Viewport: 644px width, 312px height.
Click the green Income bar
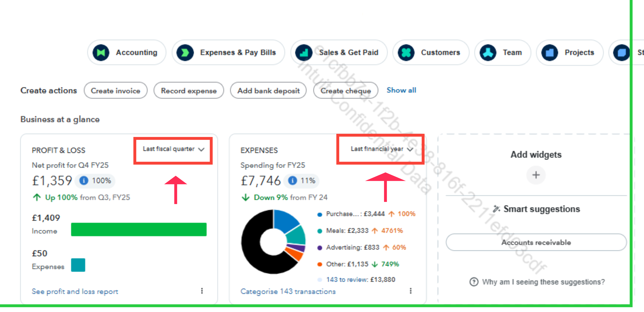139,230
